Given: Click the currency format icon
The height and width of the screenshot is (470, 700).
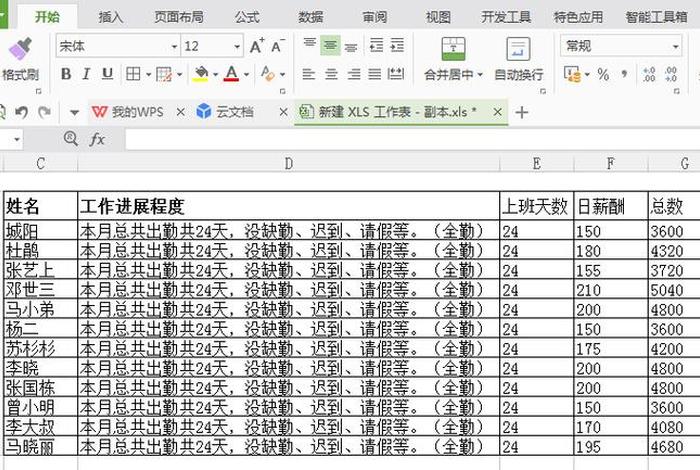Looking at the screenshot, I should pos(572,74).
